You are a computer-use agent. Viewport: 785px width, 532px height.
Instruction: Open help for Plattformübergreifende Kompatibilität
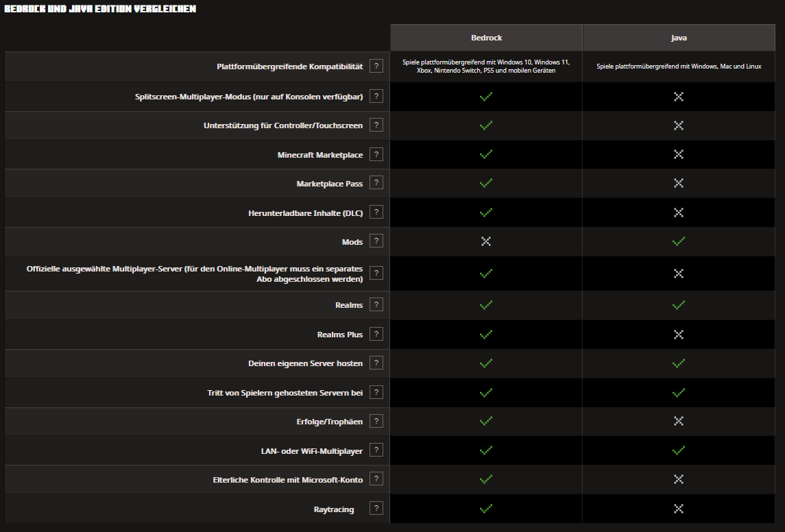[376, 66]
